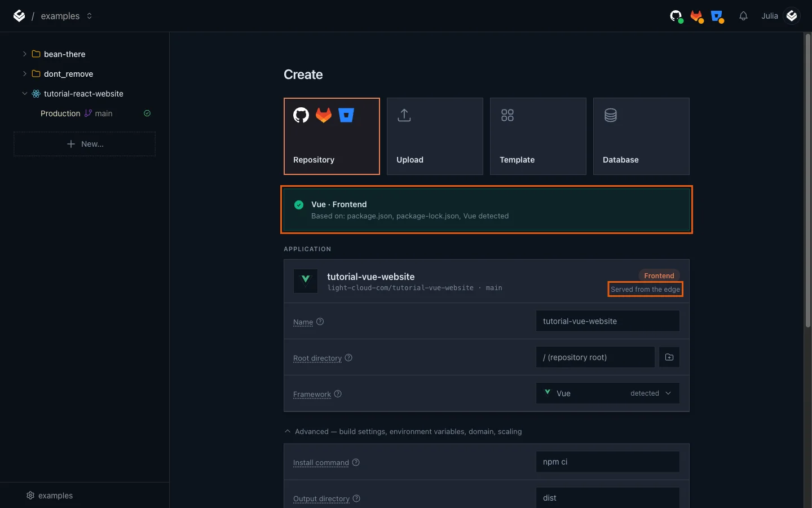Click the Bitbucket icon in the Repository card
Screen dimensions: 812x508
tap(346, 115)
